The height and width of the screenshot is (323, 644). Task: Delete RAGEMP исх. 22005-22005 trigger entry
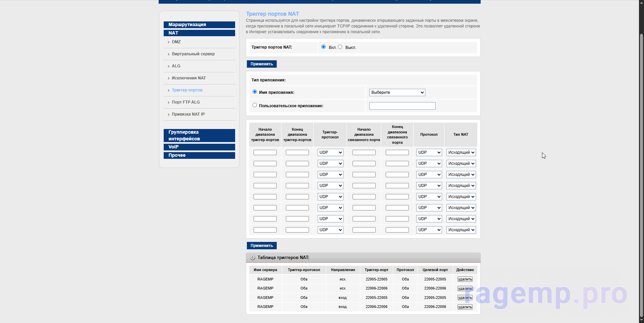click(x=465, y=279)
